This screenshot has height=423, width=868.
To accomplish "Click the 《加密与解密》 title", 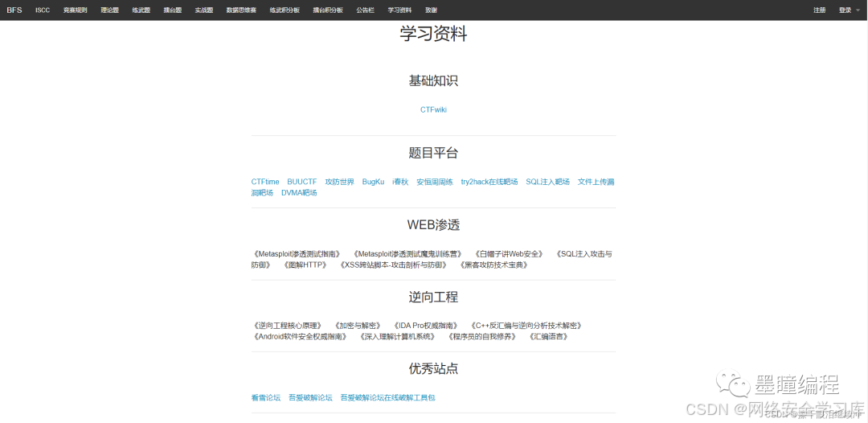I will point(357,326).
